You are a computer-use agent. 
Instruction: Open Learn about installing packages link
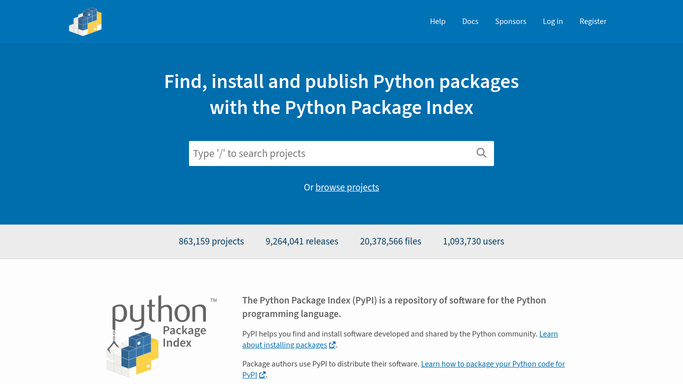(x=400, y=339)
